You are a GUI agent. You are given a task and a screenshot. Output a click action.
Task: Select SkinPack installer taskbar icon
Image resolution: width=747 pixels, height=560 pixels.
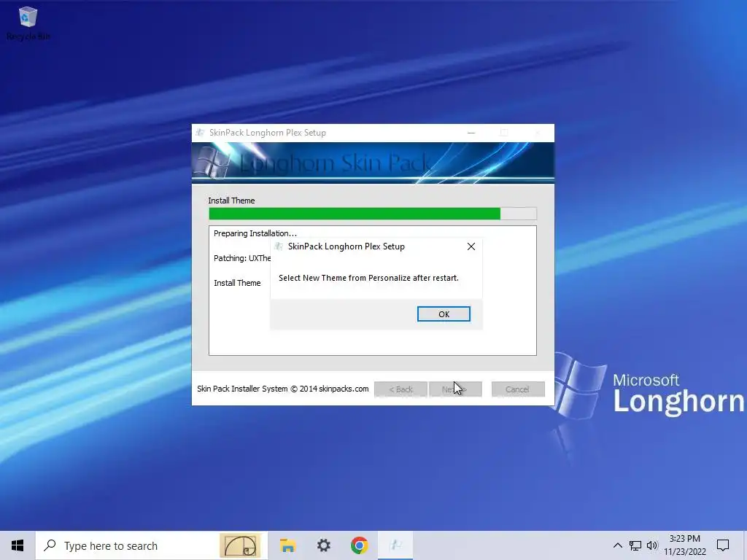[x=395, y=545]
